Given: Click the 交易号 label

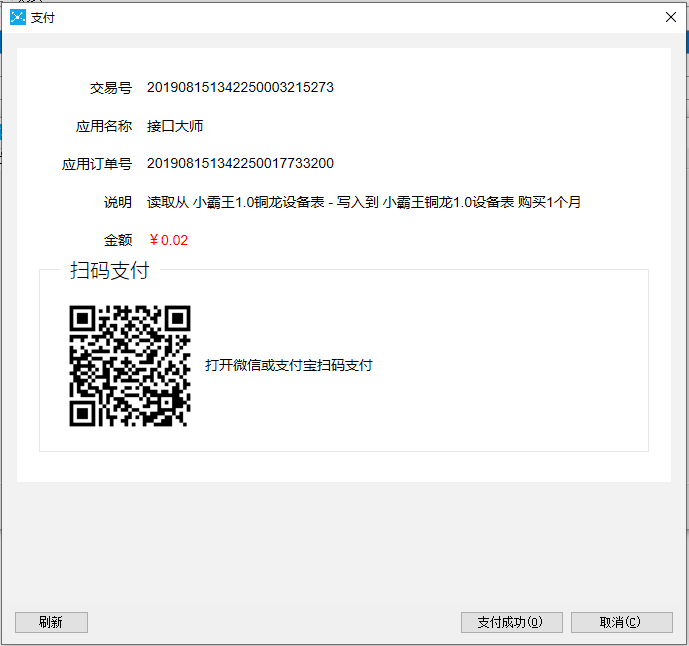Looking at the screenshot, I should tap(111, 88).
